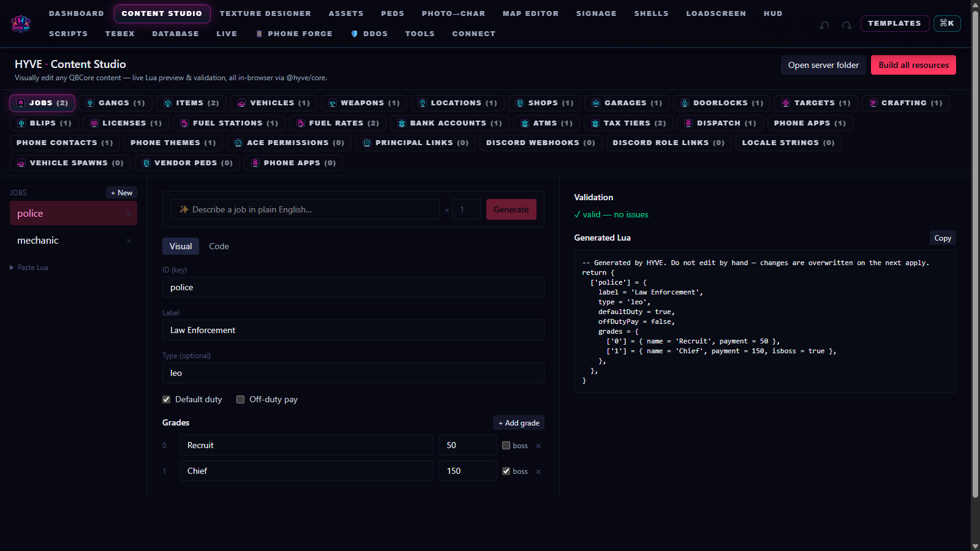Click the undo arrow icon
The height and width of the screenshot is (551, 980).
click(x=824, y=25)
